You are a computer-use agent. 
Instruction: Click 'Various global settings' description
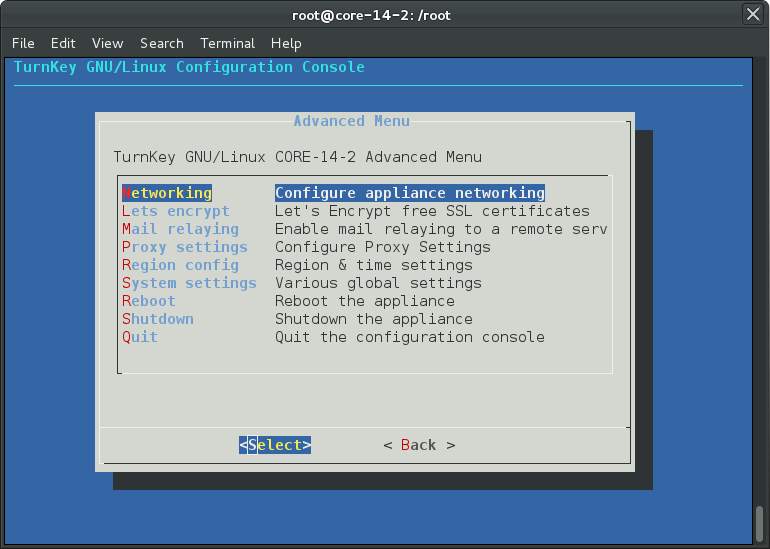click(x=378, y=283)
